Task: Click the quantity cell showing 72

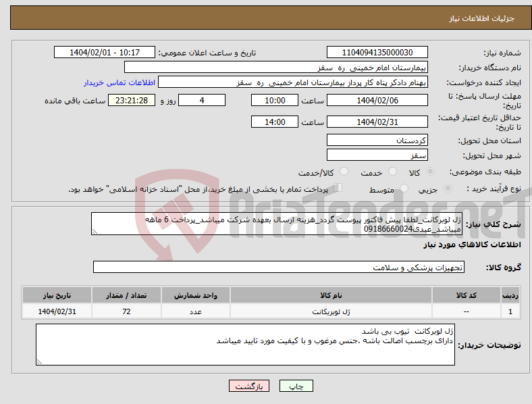Action: tap(126, 311)
